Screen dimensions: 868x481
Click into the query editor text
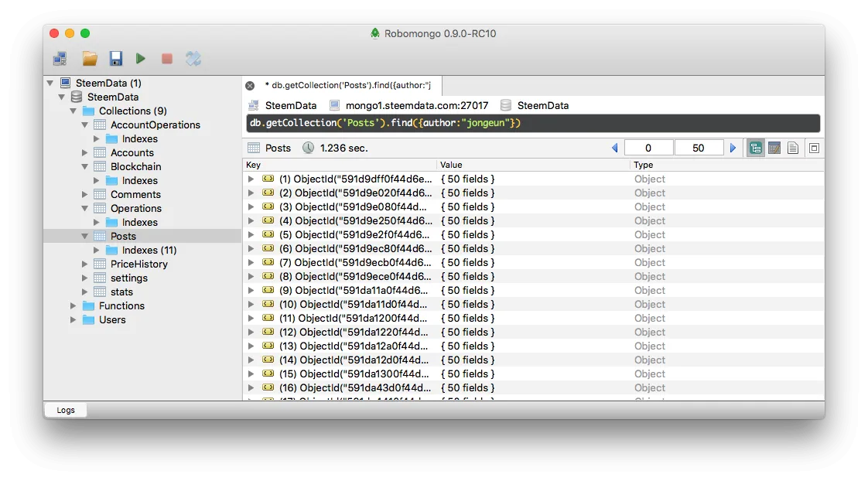pos(533,123)
